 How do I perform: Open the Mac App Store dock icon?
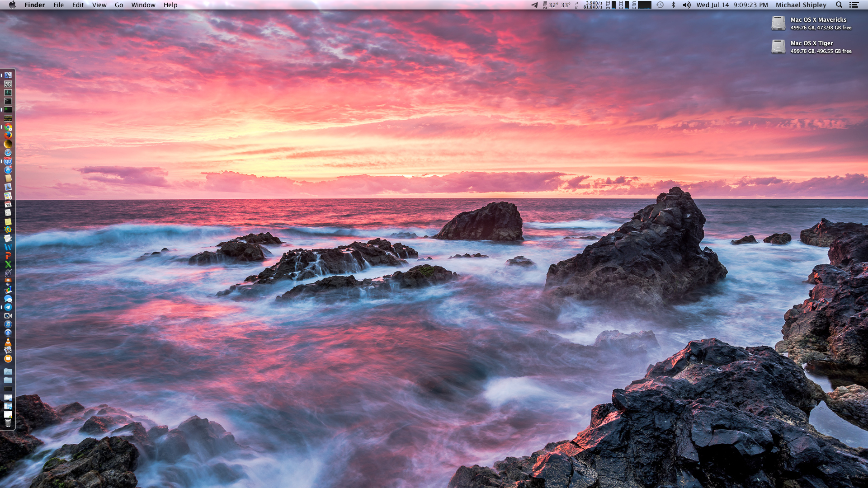click(8, 170)
